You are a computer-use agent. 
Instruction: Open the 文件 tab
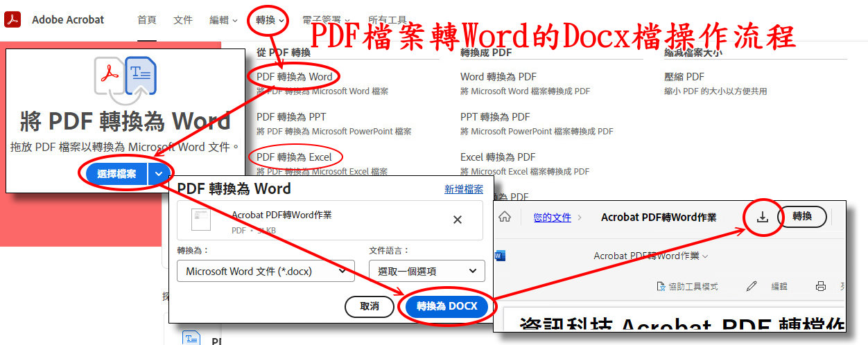coord(183,20)
